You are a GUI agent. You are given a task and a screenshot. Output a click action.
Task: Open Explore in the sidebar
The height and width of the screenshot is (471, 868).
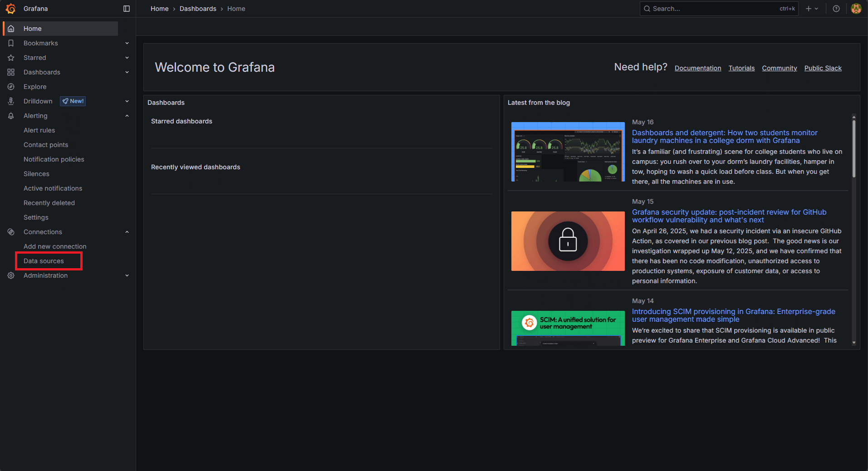pyautogui.click(x=35, y=87)
